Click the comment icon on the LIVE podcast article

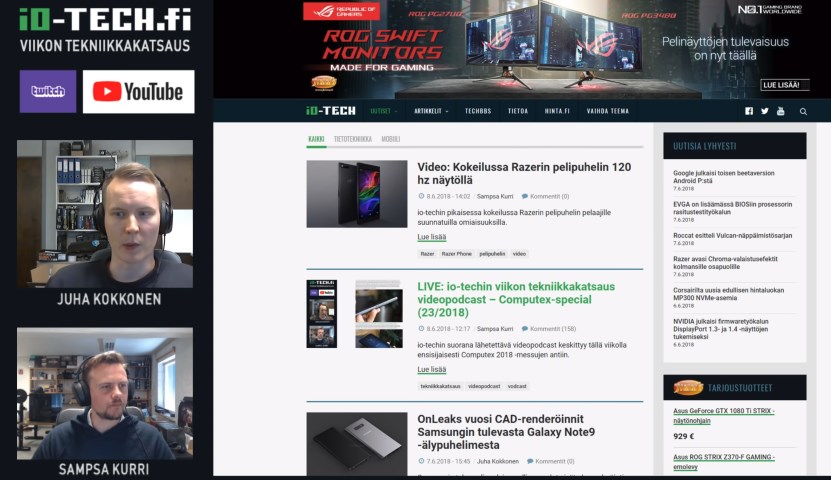[525, 328]
